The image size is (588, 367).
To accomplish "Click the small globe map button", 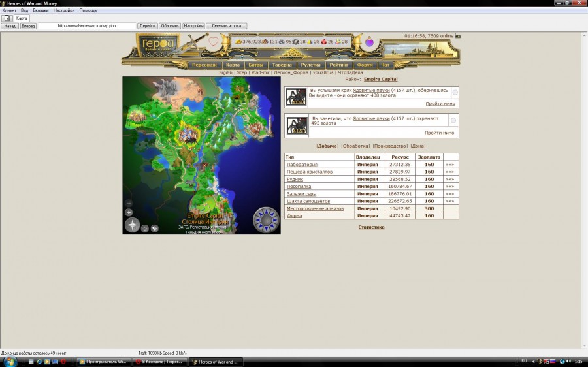I will 154,229.
